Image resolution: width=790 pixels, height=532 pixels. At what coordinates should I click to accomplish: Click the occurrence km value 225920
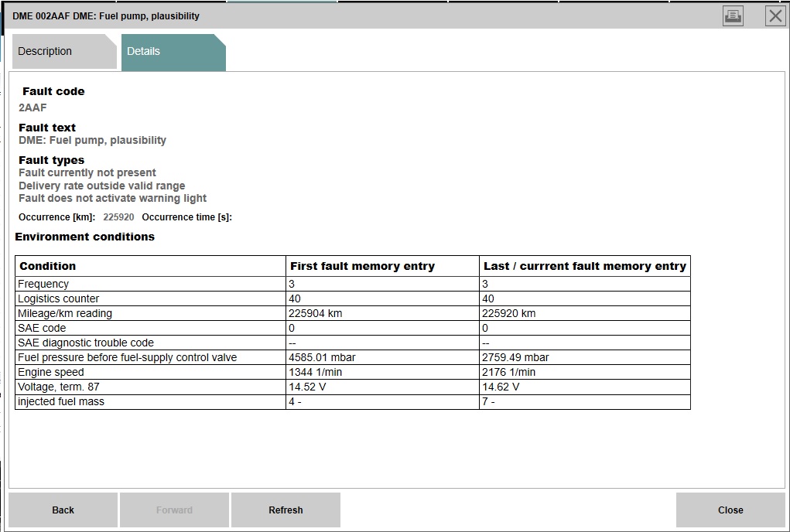[118, 217]
